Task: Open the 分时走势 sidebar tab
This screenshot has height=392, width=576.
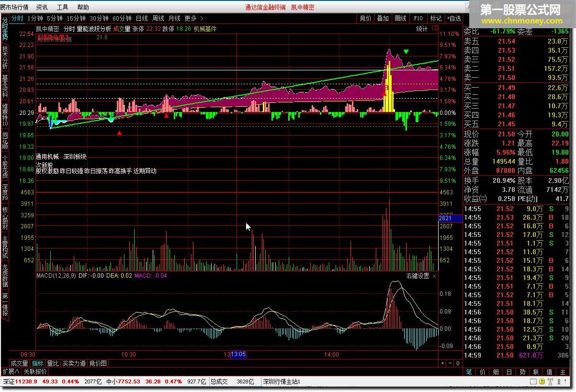Action: (x=5, y=29)
